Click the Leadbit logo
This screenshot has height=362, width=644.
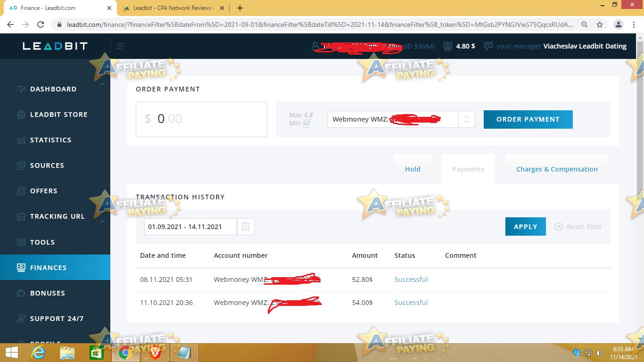point(55,46)
